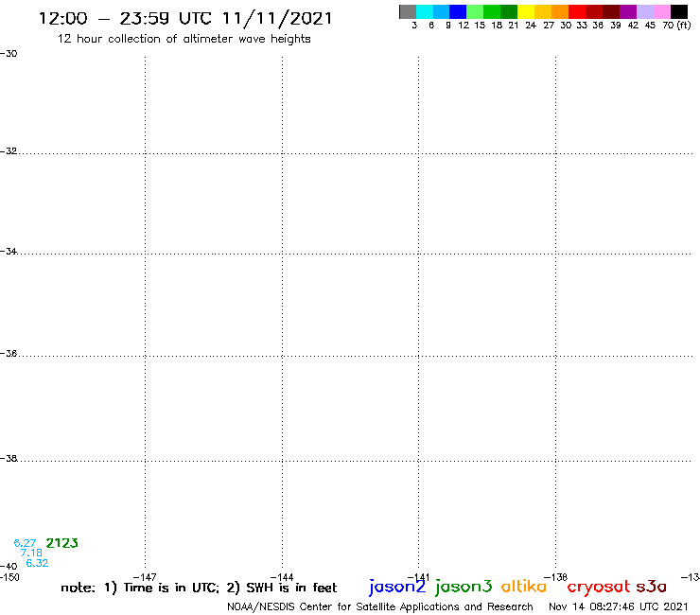
Task: Click the -150 longitude axis label
Action: 9,577
